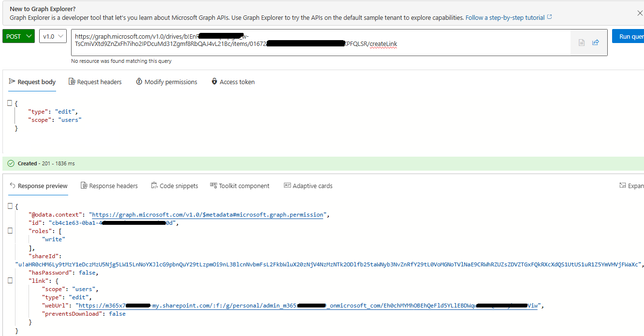Click the "scope": "users" line in request body
644x336 pixels.
click(x=55, y=120)
